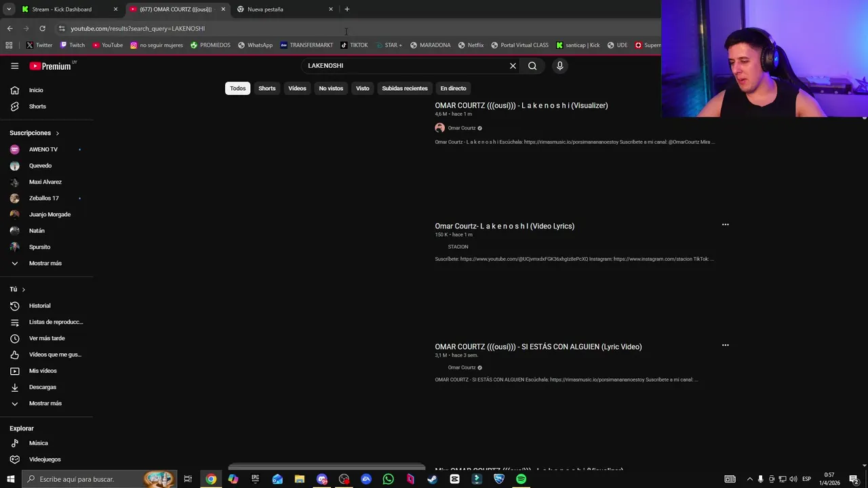
Task: Expand Mostrar más under Suscripciones
Action: [x=46, y=263]
